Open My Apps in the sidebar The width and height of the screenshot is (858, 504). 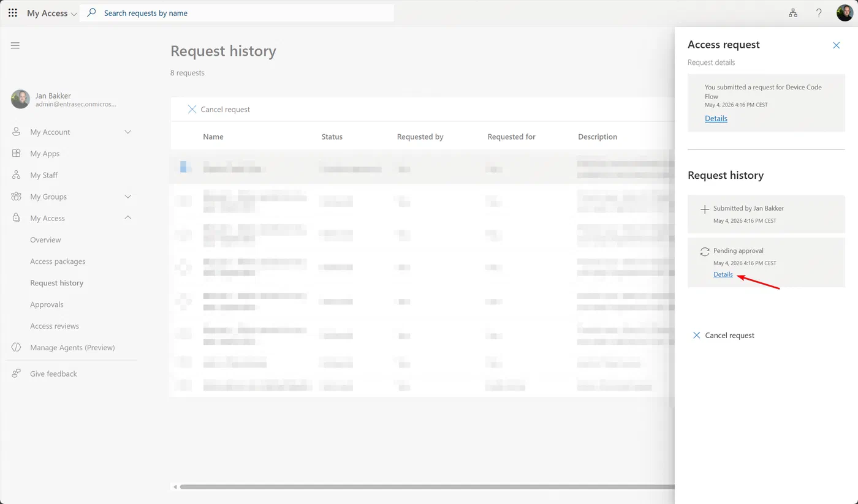45,153
